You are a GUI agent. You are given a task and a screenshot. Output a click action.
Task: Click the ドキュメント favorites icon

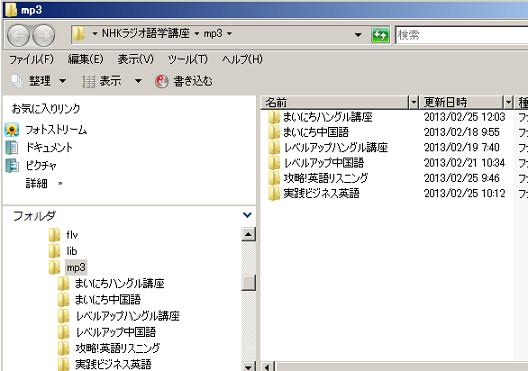[12, 147]
